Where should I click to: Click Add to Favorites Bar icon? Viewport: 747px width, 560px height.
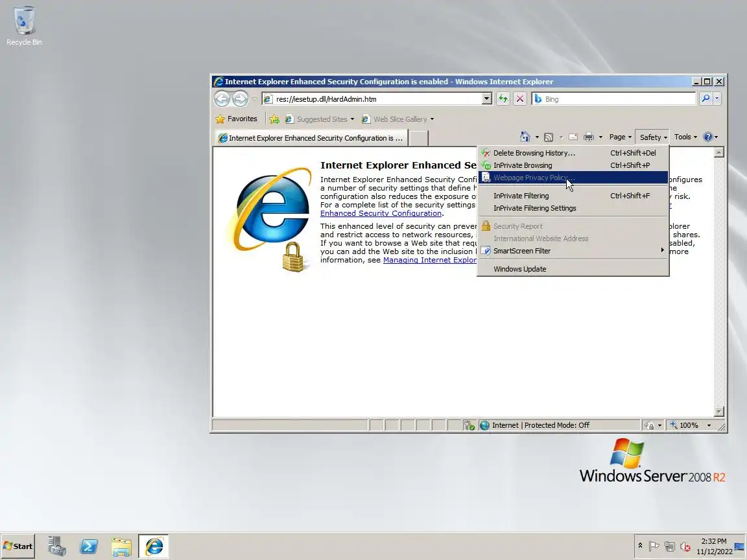click(274, 119)
